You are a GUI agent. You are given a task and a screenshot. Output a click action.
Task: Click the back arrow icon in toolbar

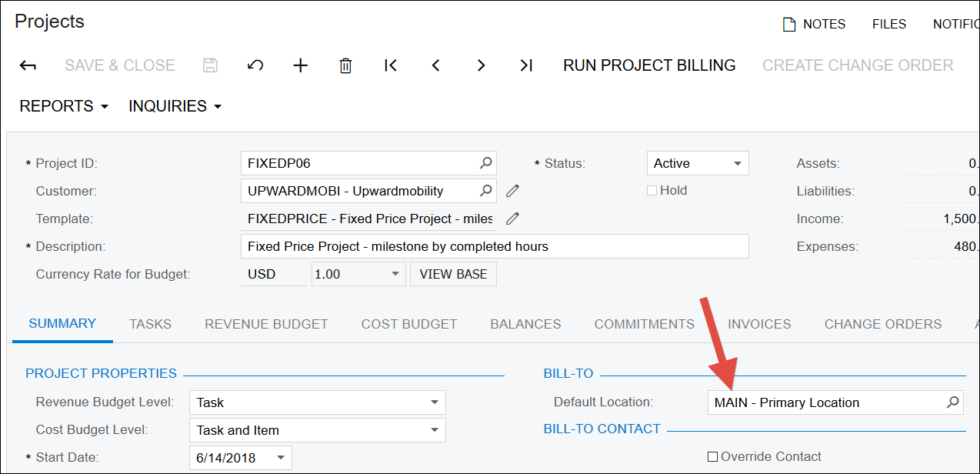pos(28,66)
